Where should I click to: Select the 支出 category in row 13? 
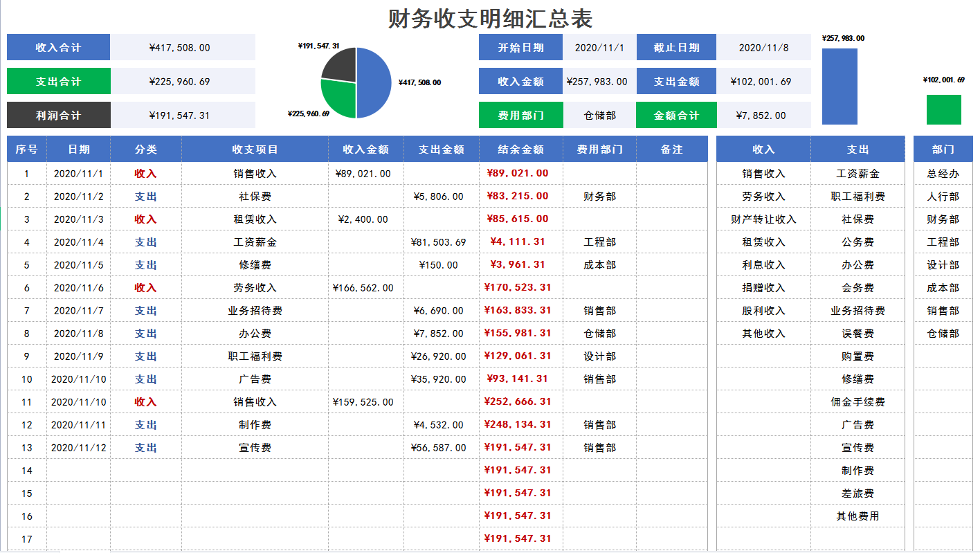pyautogui.click(x=145, y=448)
